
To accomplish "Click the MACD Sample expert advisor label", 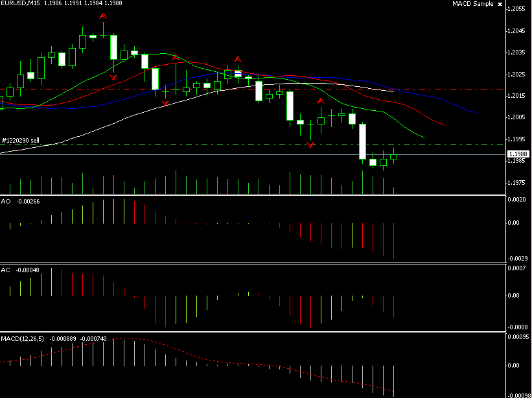I will point(472,4).
